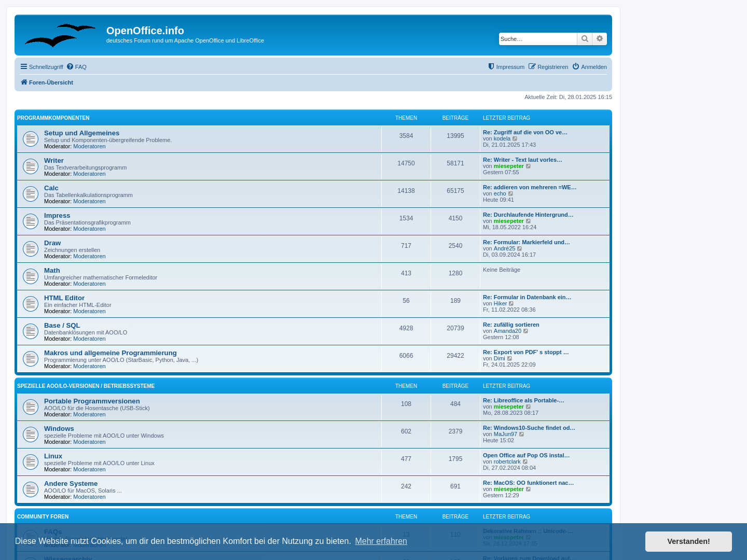Viewport: 747px width, 560px height.
Task: Open miesepeter's profile in the Writer row
Action: pyautogui.click(x=508, y=166)
